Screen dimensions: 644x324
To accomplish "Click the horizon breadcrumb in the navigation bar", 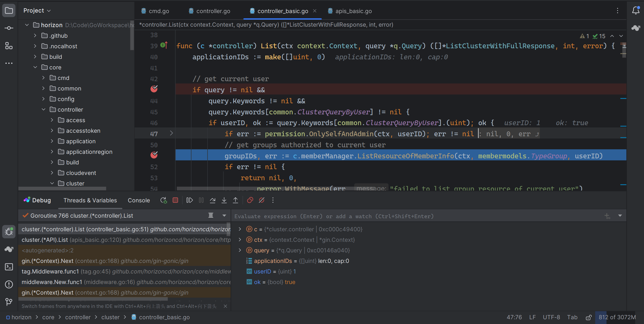I will click(x=19, y=317).
